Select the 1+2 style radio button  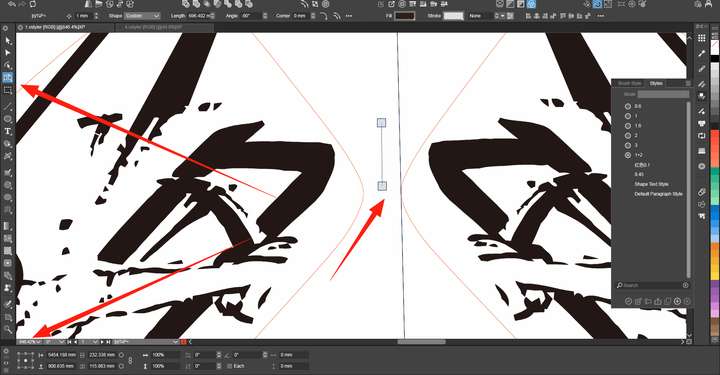coord(628,155)
